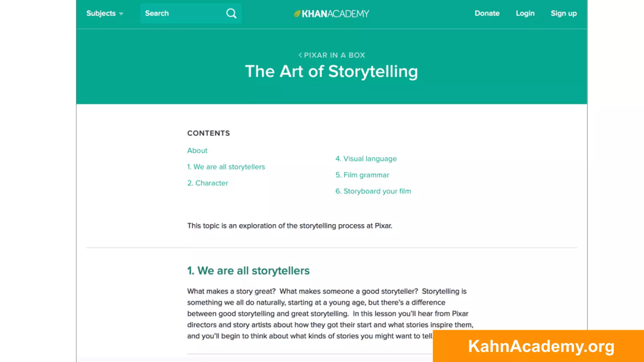Click the Sign up link

tap(563, 14)
